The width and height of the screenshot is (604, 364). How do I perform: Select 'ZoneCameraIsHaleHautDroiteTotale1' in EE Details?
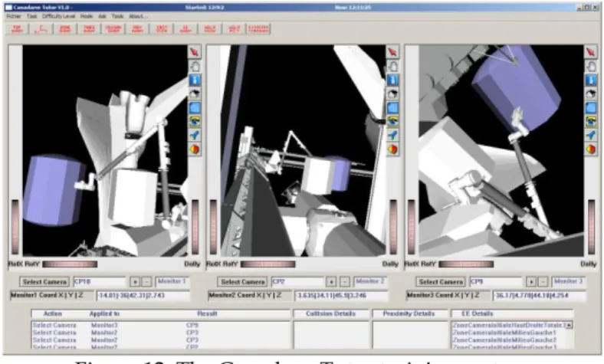pos(508,325)
